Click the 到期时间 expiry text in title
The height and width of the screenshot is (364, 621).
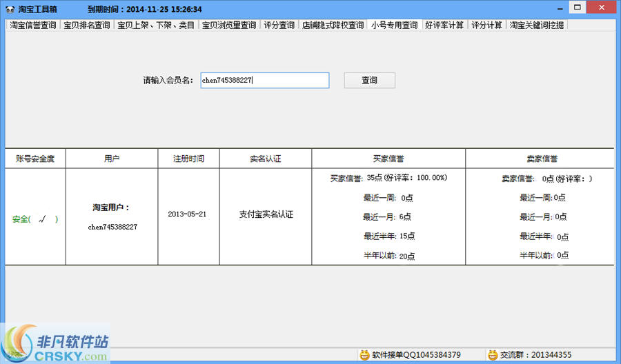145,9
